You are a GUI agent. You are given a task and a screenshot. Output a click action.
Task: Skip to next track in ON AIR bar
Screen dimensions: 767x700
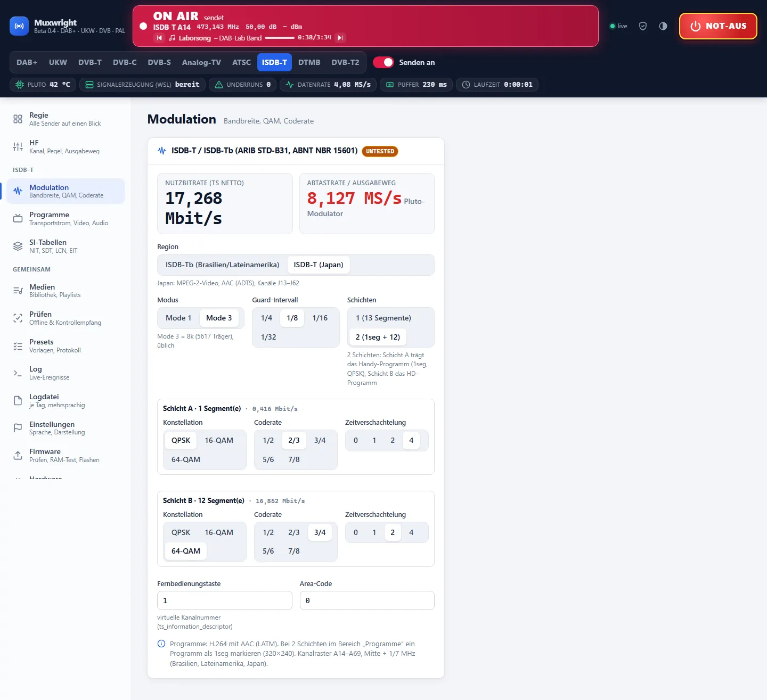[340, 38]
